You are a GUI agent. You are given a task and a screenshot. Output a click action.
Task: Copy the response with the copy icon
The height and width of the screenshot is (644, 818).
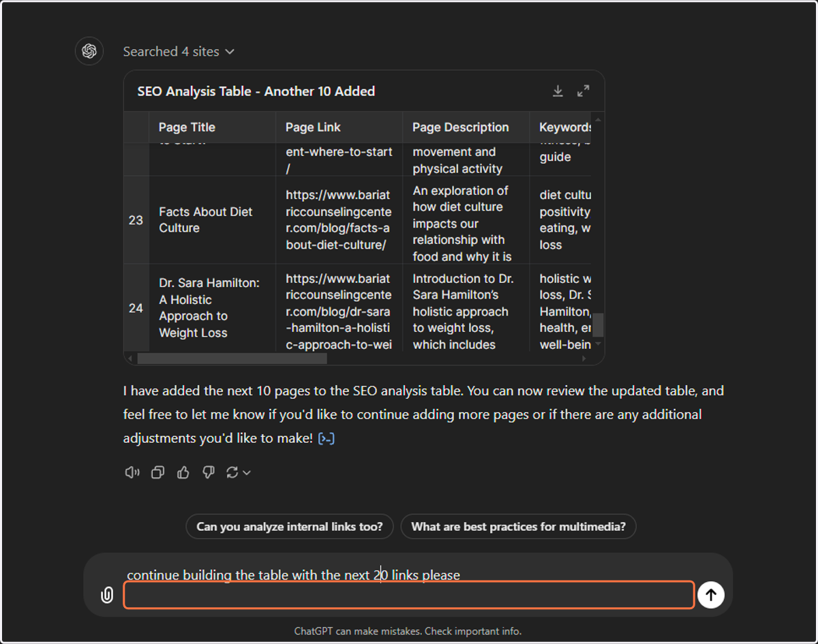pos(157,472)
